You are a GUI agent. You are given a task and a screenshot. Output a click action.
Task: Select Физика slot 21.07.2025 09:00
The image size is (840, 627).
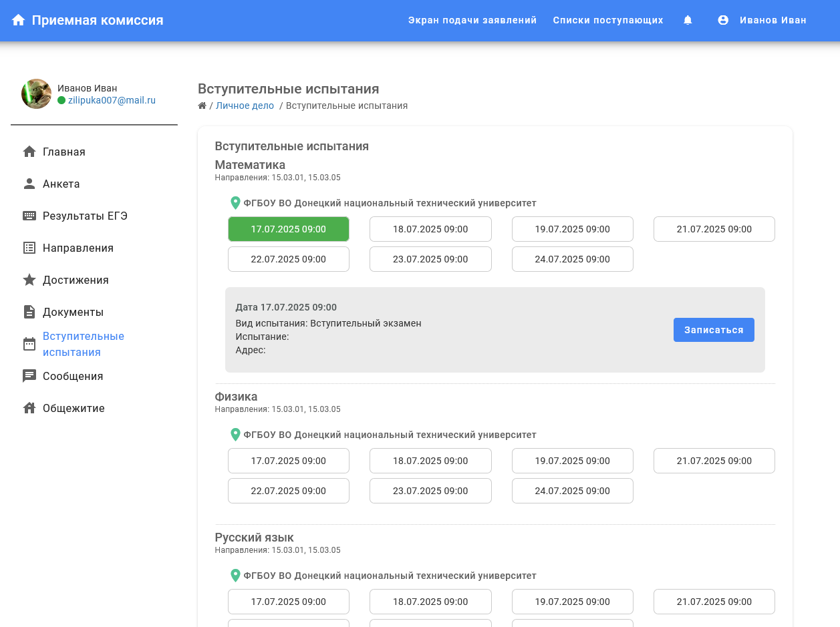(x=714, y=461)
